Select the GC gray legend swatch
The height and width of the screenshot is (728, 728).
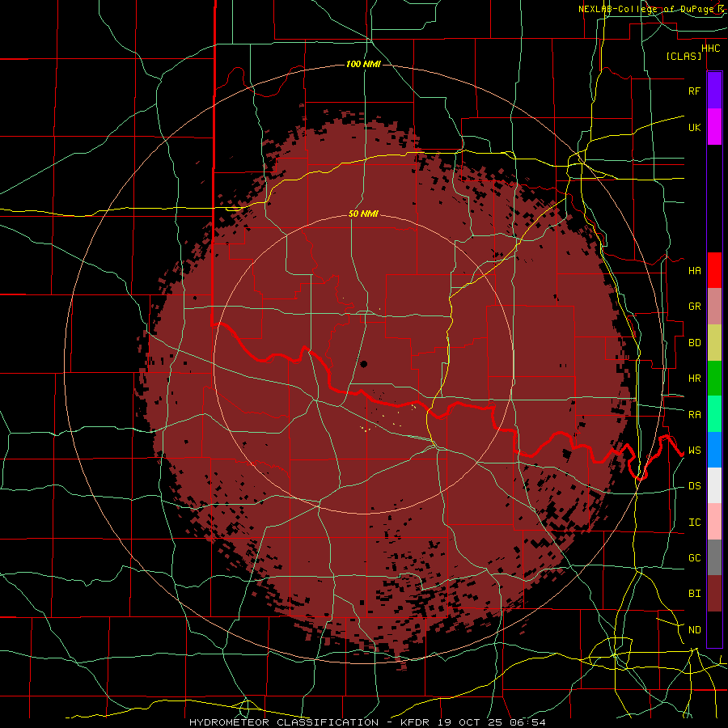pyautogui.click(x=714, y=557)
